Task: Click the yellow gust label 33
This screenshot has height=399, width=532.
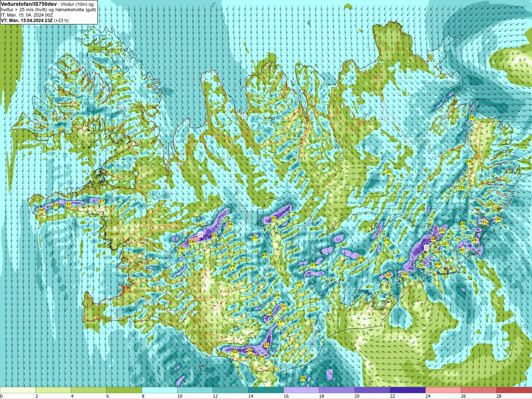Action: pos(214,235)
